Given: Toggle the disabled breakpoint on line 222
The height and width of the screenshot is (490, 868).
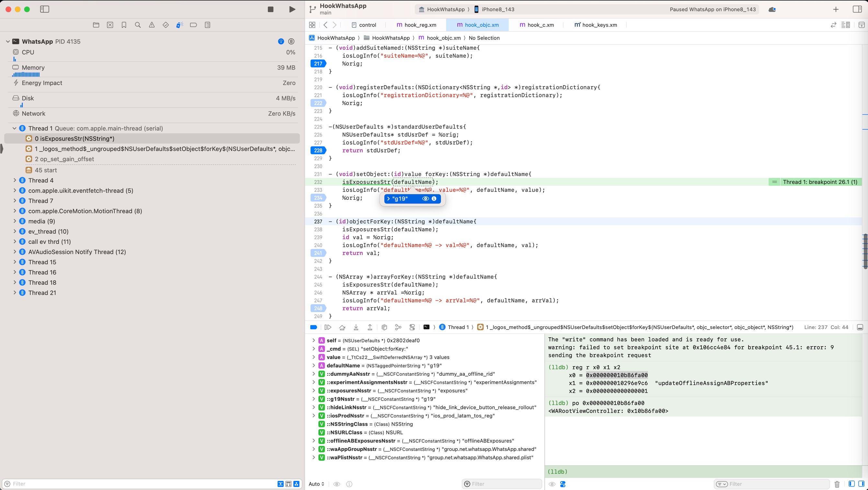Looking at the screenshot, I should [x=318, y=103].
